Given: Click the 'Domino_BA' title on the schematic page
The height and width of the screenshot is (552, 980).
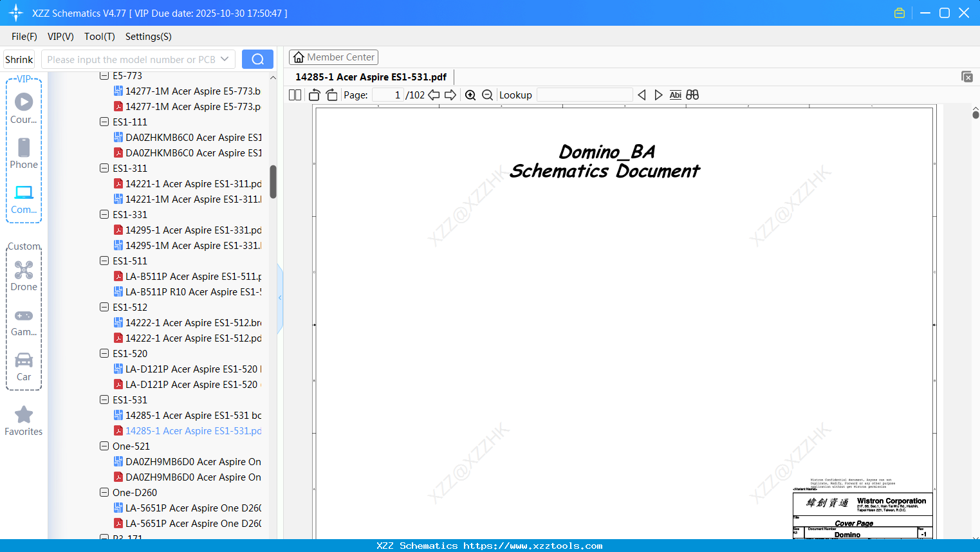Looking at the screenshot, I should (607, 152).
